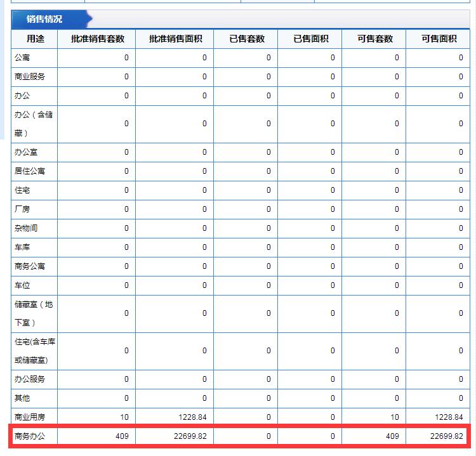This screenshot has height=456, width=476.
Task: Click the 批准销售套数 column header
Action: (98, 39)
